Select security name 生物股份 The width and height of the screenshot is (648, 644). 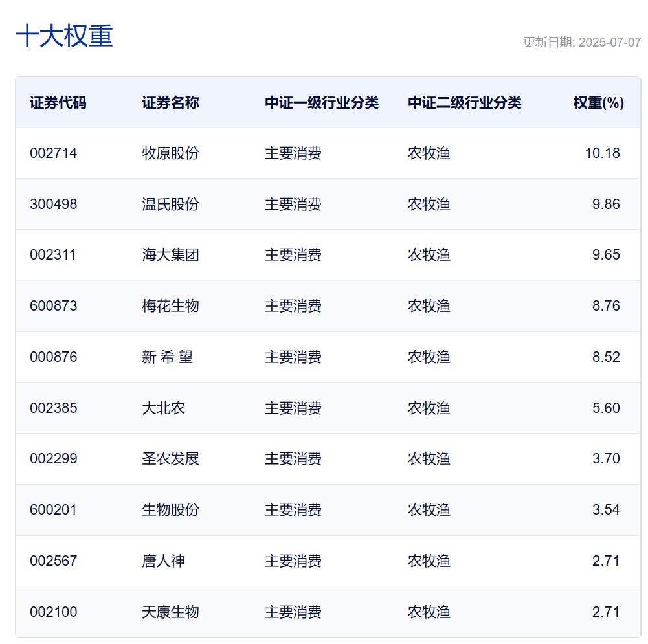pyautogui.click(x=171, y=510)
